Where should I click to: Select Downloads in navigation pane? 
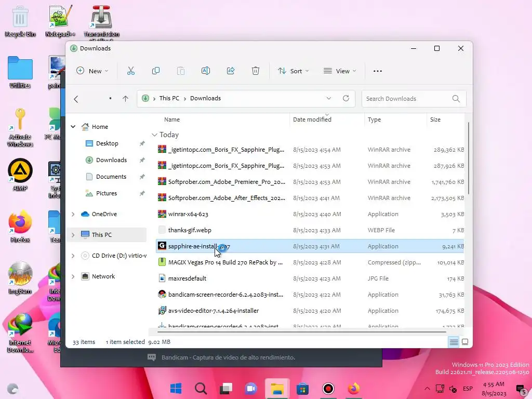111,160
